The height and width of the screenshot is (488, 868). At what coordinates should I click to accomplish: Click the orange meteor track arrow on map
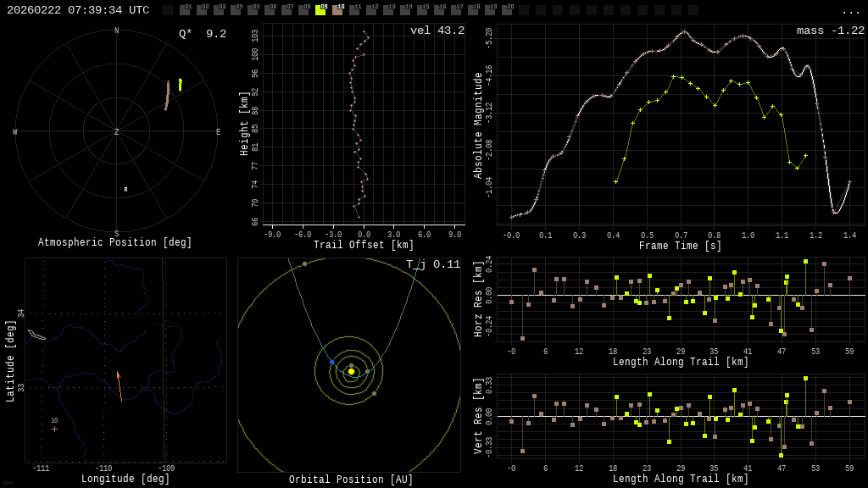click(x=120, y=385)
